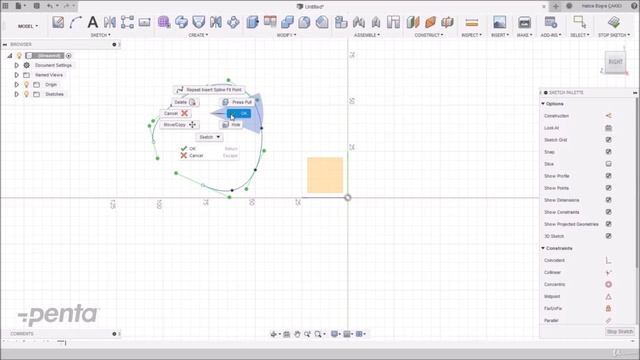Select the Concentric constraint icon
The height and width of the screenshot is (360, 640).
608,284
